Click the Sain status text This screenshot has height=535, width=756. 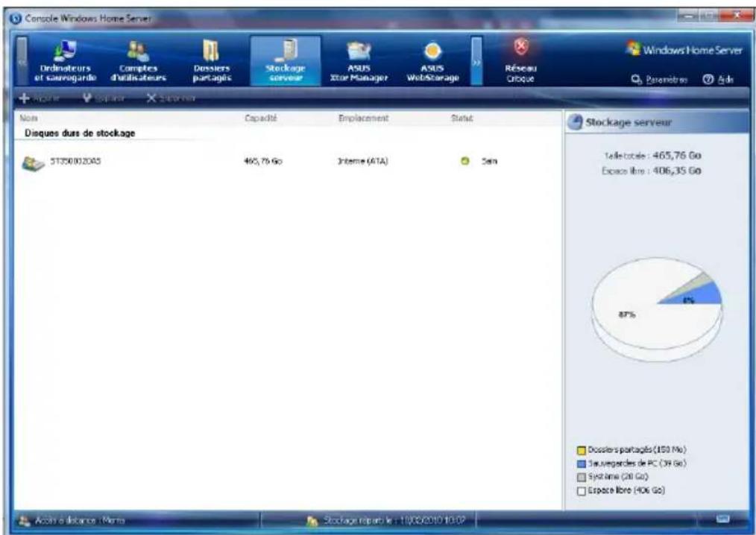click(489, 162)
